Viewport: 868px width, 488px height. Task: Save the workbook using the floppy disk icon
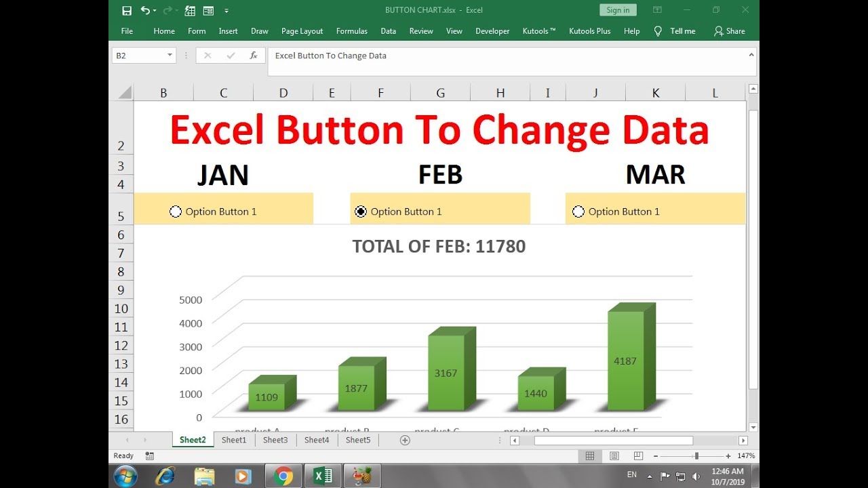tap(127, 10)
